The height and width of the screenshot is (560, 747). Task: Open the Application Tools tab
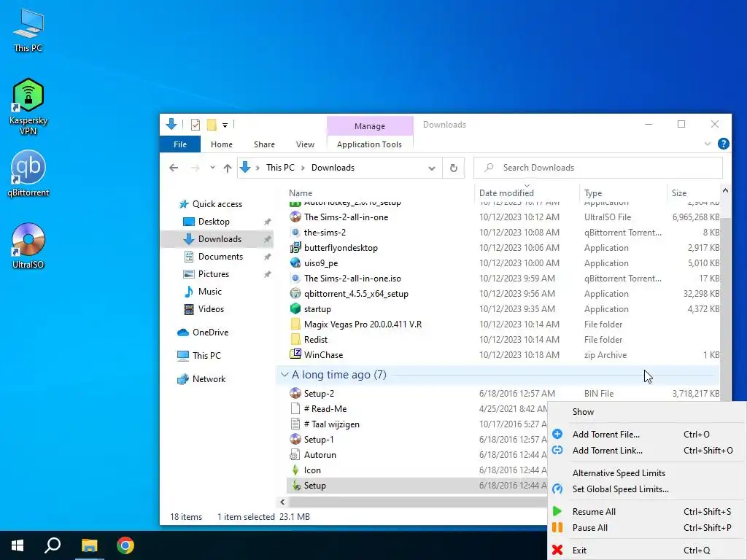coord(369,144)
